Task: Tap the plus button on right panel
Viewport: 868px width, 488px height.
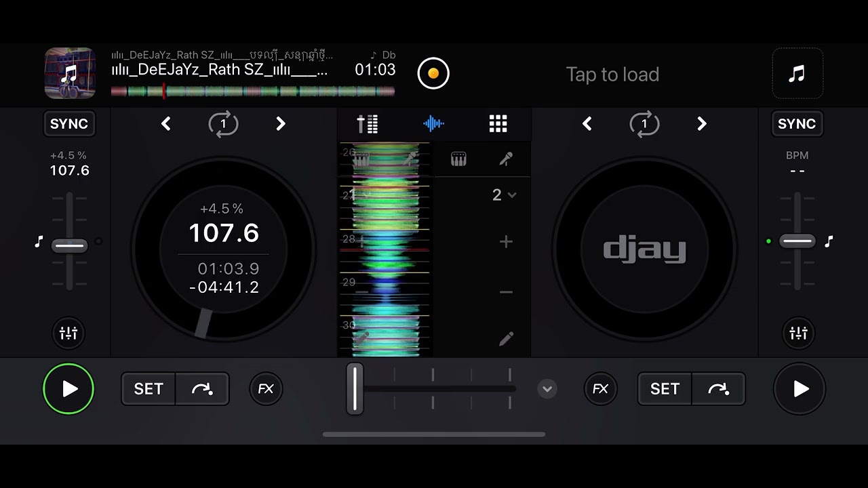Action: click(506, 242)
